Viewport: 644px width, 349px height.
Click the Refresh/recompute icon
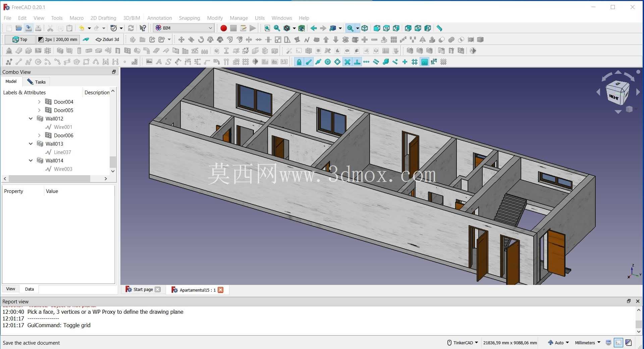pos(131,28)
